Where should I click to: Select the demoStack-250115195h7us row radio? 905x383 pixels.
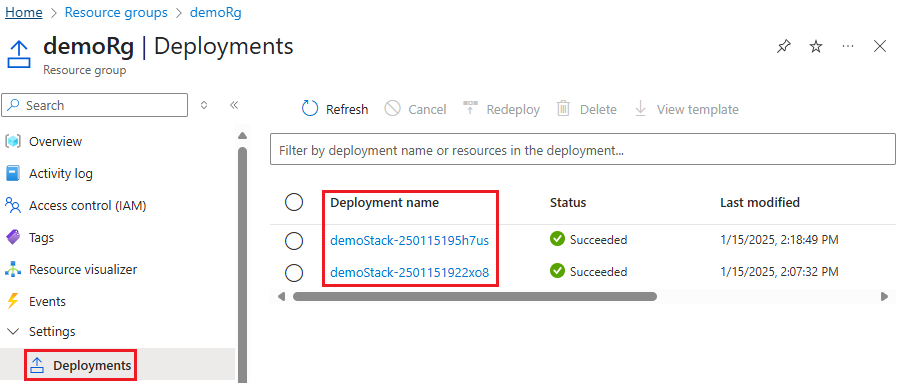[x=294, y=241]
